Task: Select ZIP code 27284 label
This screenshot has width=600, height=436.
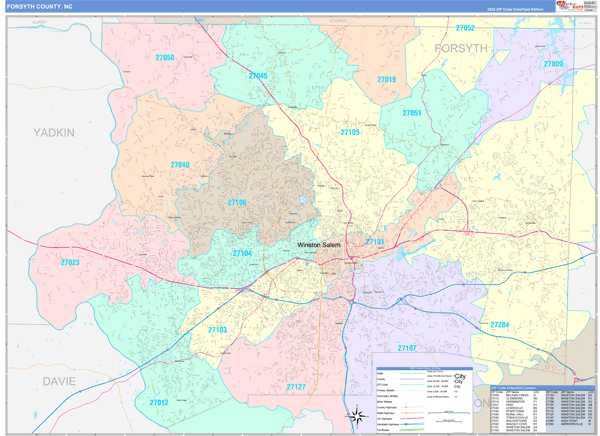Action: click(x=500, y=324)
